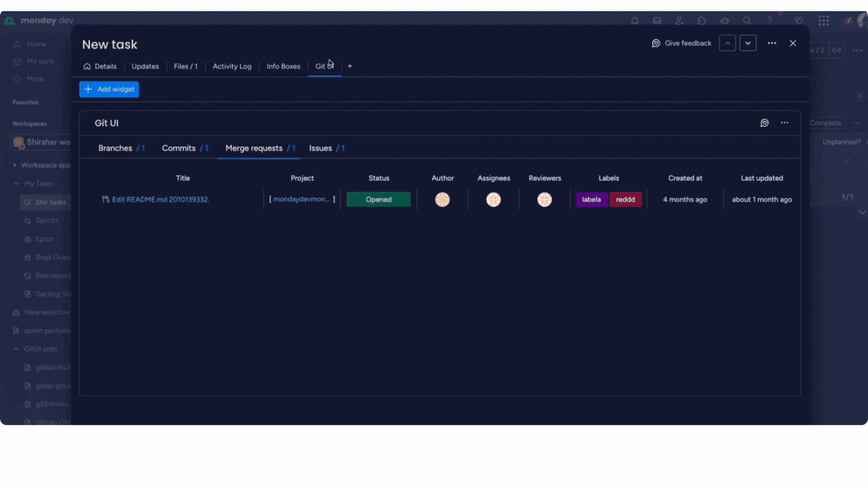Switch to the Issues tab
This screenshot has width=868, height=488.
pos(327,148)
